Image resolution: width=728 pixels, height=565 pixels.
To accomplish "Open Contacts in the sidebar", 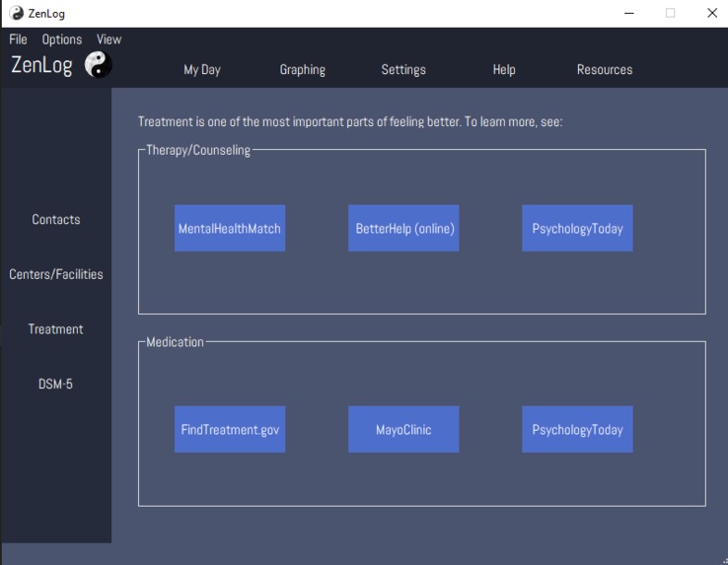I will [55, 219].
